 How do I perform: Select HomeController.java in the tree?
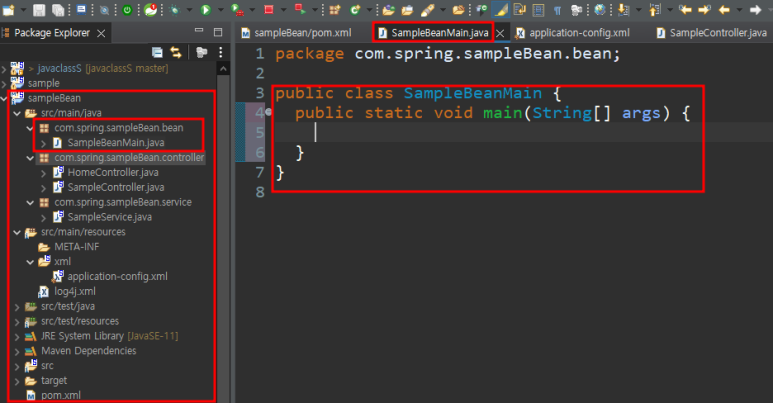point(113,173)
